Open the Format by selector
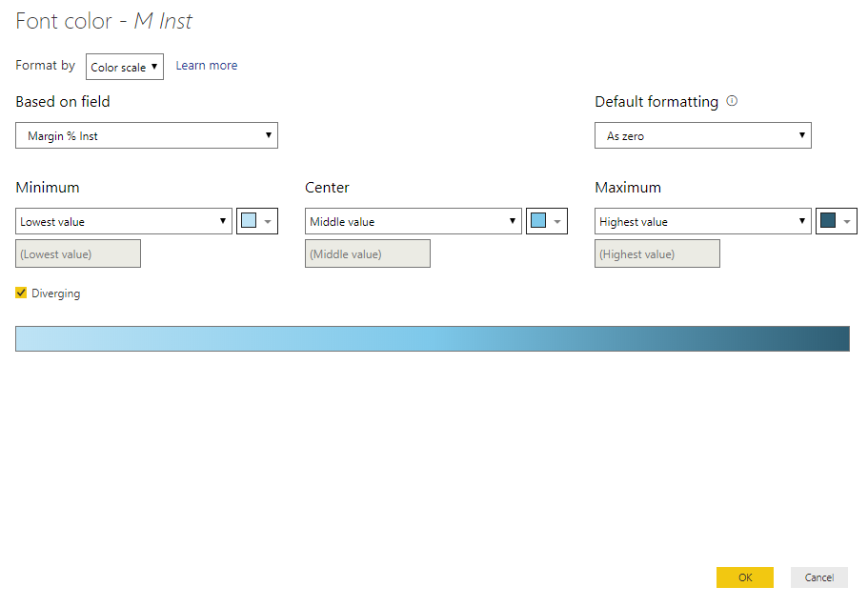The image size is (868, 607). point(124,66)
